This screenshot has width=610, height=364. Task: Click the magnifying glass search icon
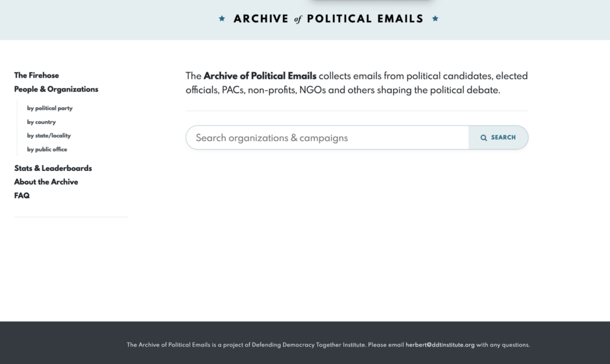(484, 138)
